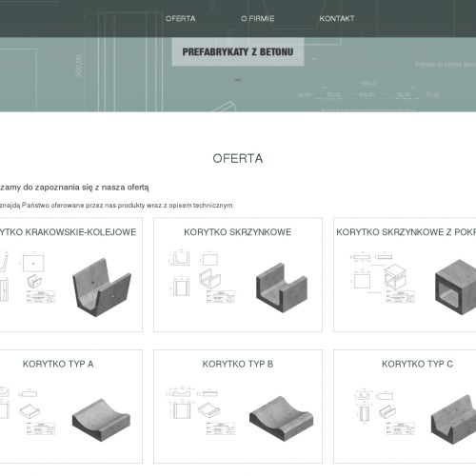Open the Korytko Typ B heading link
This screenshot has height=476, width=476.
point(238,364)
